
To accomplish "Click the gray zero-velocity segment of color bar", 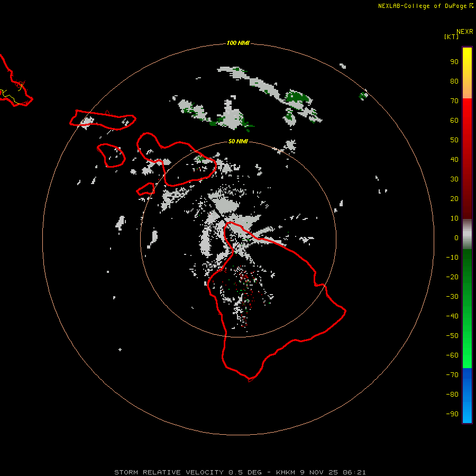I will point(467,234).
